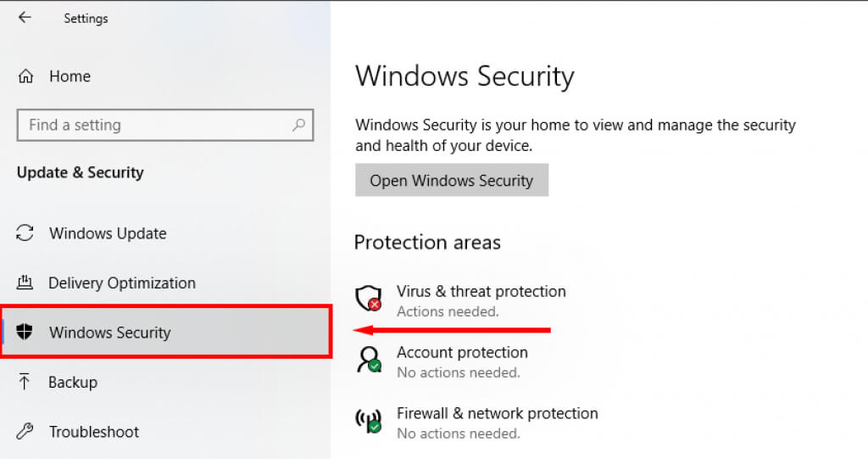Click the Windows Update sync icon
868x459 pixels.
[25, 233]
